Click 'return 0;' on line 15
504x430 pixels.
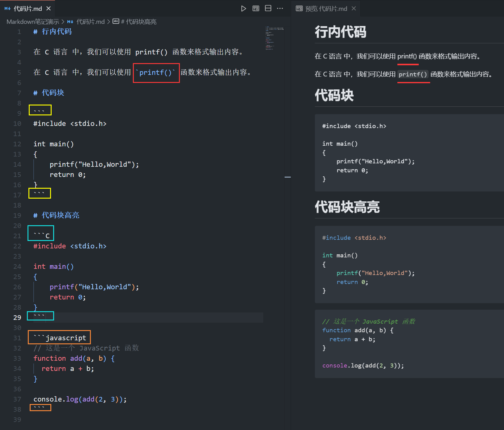click(x=68, y=174)
